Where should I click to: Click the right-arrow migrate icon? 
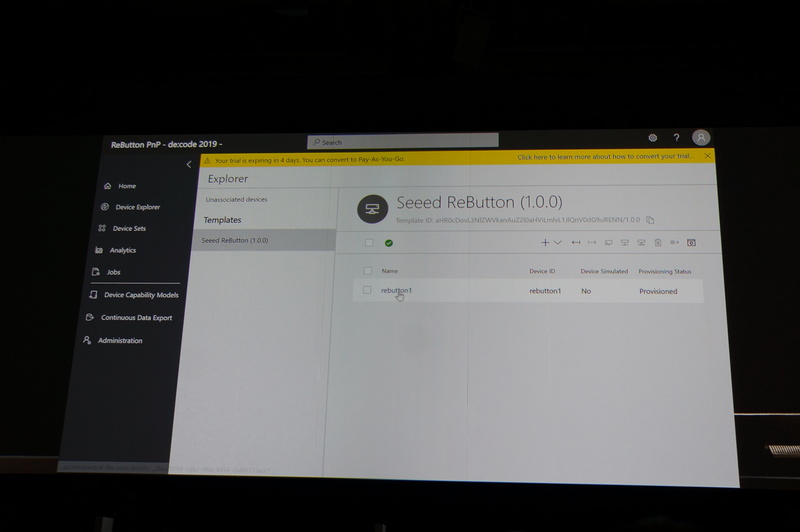592,243
